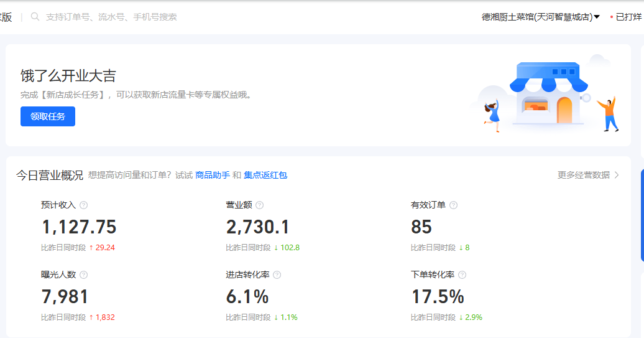
Task: Click the ↓ 102.8 turnover change value
Action: point(287,248)
